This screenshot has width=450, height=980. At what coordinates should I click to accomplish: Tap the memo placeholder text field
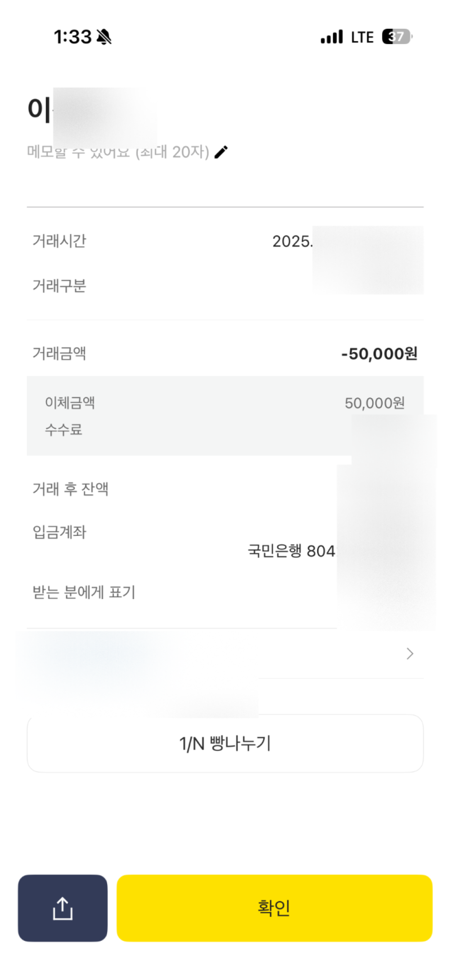118,152
